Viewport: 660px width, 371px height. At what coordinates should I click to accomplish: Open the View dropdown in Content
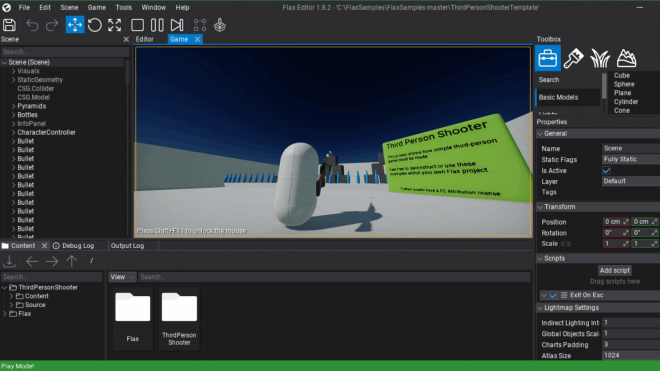[x=122, y=277]
